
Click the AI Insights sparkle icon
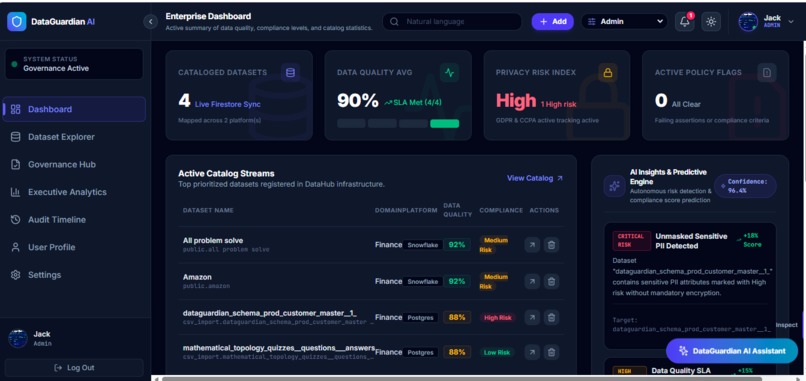(x=614, y=186)
